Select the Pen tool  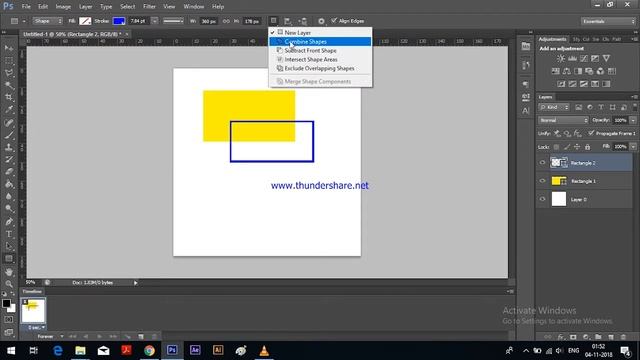tap(9, 222)
